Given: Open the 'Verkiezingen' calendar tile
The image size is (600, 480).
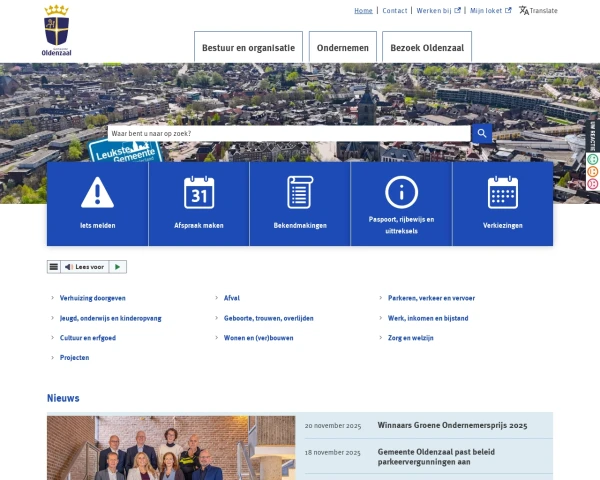Looking at the screenshot, I should coord(502,203).
